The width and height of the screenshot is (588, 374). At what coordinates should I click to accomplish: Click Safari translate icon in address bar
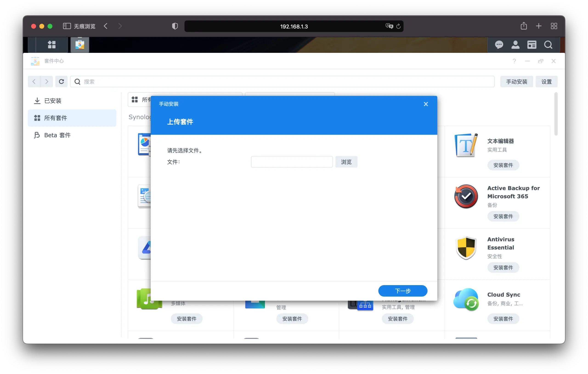pyautogui.click(x=389, y=26)
